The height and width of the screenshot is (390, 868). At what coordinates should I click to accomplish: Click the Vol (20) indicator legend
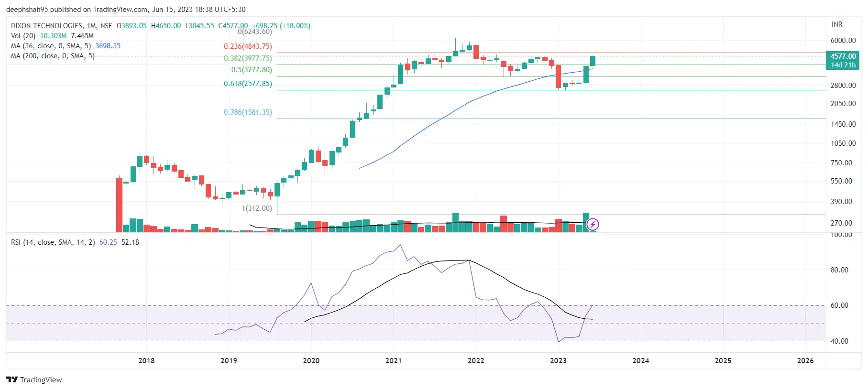(23, 36)
